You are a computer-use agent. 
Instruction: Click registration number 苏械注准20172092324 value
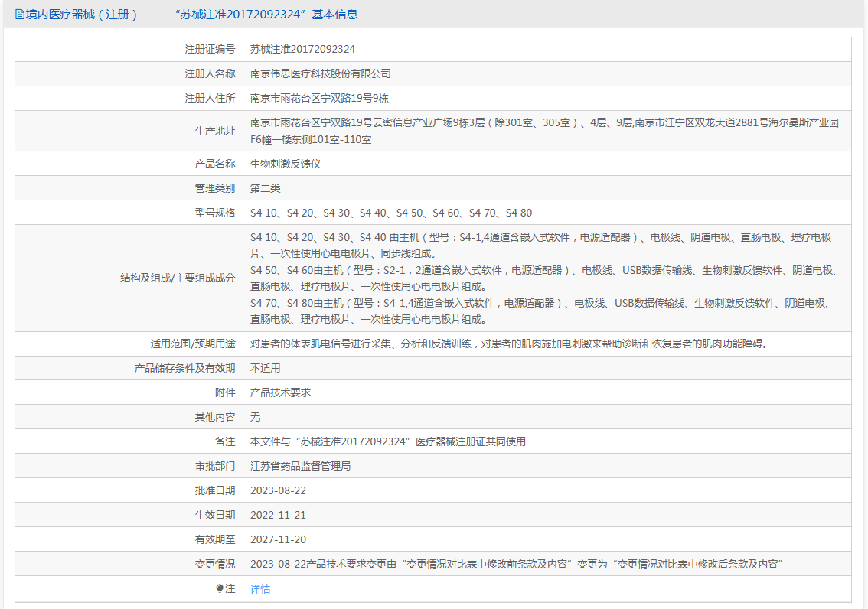[x=302, y=49]
